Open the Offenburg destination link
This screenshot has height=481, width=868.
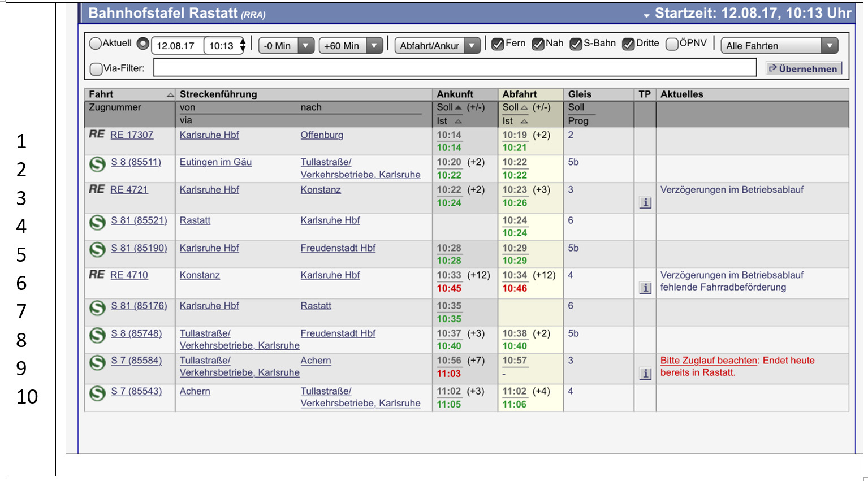point(322,135)
